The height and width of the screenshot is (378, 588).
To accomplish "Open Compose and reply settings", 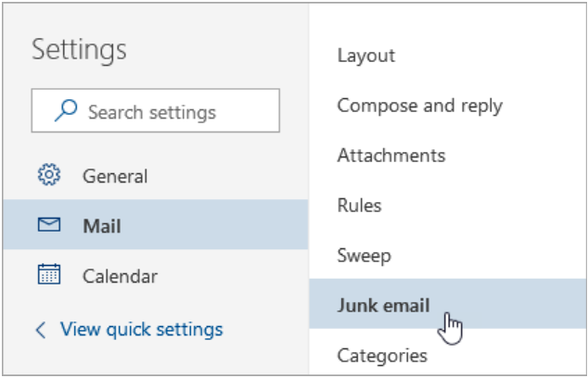I will coord(419,106).
